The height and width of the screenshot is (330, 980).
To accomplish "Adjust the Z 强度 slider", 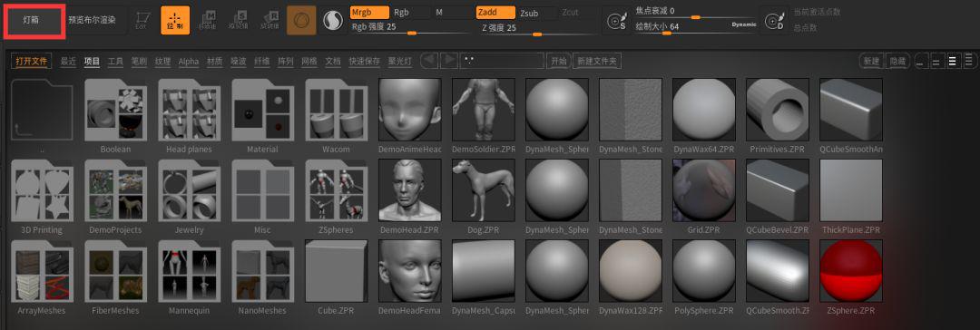I will click(536, 28).
